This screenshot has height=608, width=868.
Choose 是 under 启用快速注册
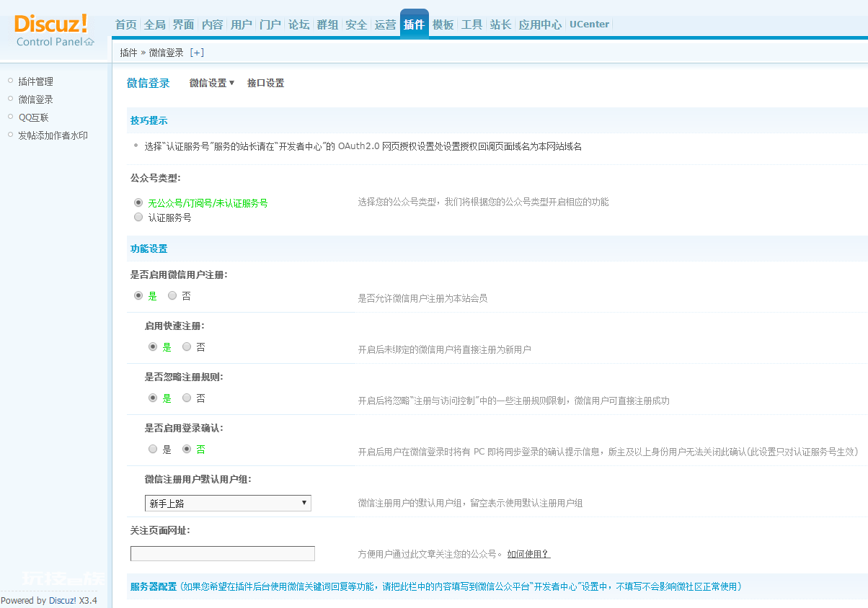153,347
